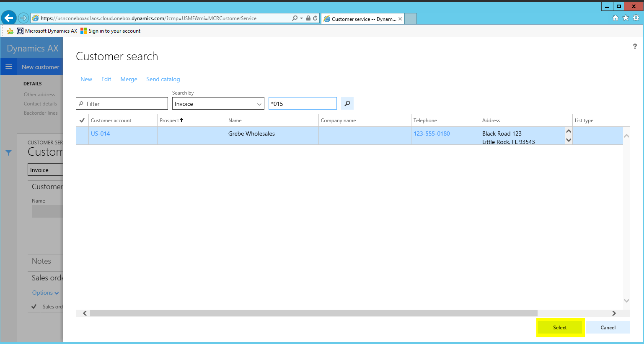Image resolution: width=644 pixels, height=344 pixels.
Task: Click the browser refresh icon
Action: (315, 18)
